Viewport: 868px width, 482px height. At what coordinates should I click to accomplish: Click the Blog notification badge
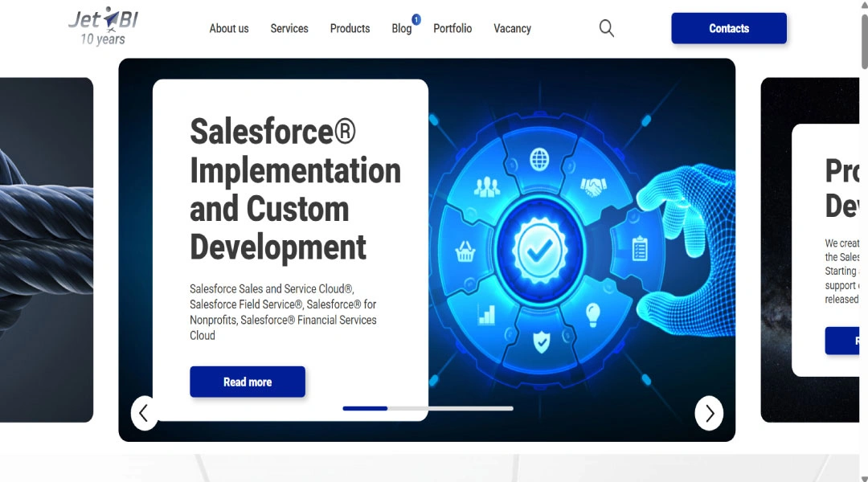416,19
